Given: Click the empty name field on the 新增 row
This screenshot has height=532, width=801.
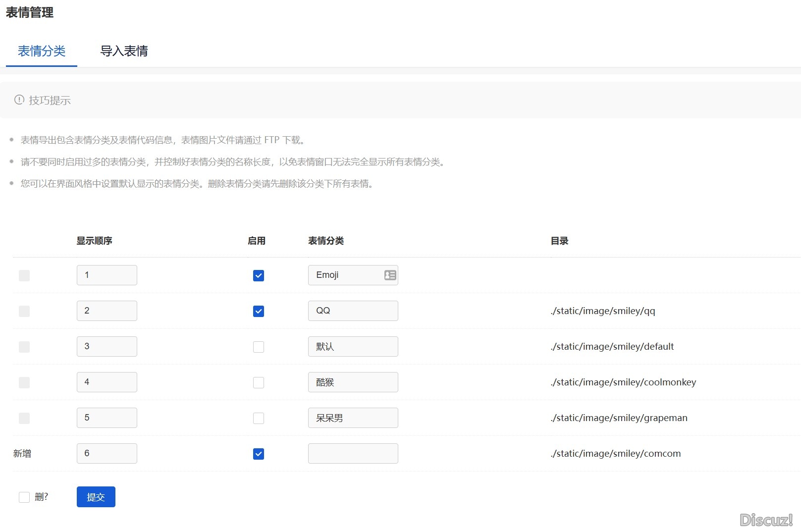Looking at the screenshot, I should pyautogui.click(x=353, y=453).
